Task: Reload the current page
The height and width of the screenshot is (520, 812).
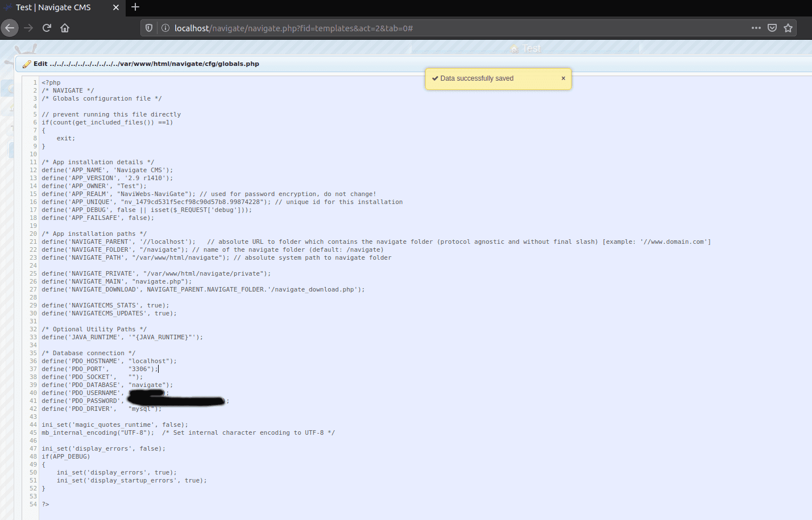Action: [x=47, y=28]
